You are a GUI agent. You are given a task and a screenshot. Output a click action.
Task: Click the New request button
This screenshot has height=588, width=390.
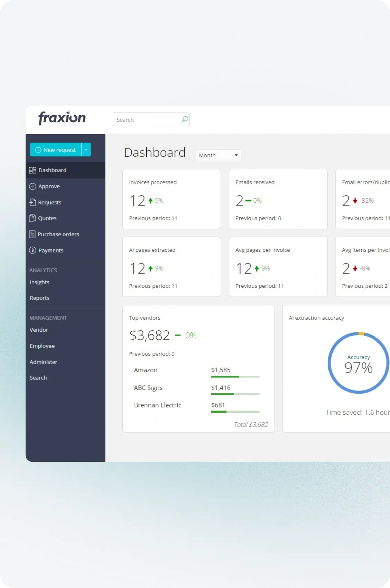(56, 150)
